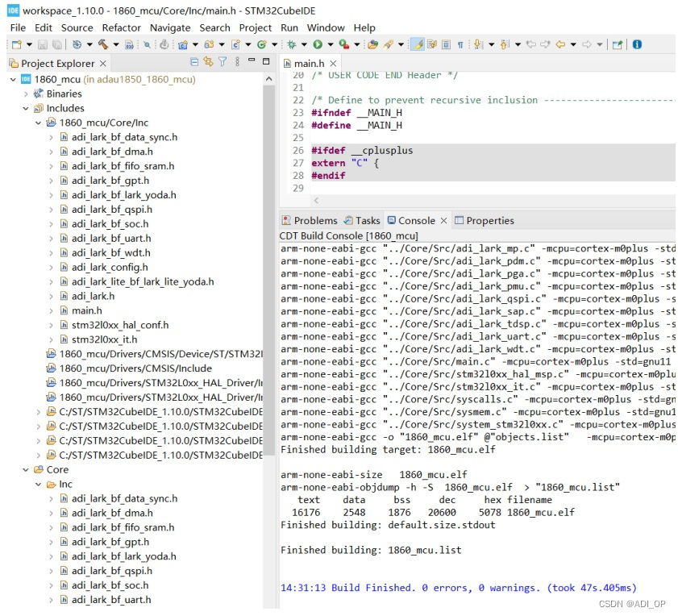Close the main.h editor tab
Viewport: 678px width, 616px height.
[333, 64]
